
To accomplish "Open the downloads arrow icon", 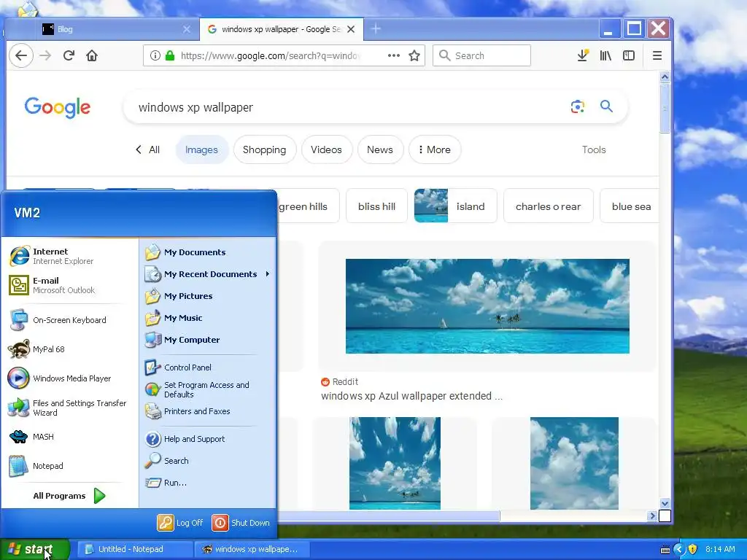I will tap(582, 55).
